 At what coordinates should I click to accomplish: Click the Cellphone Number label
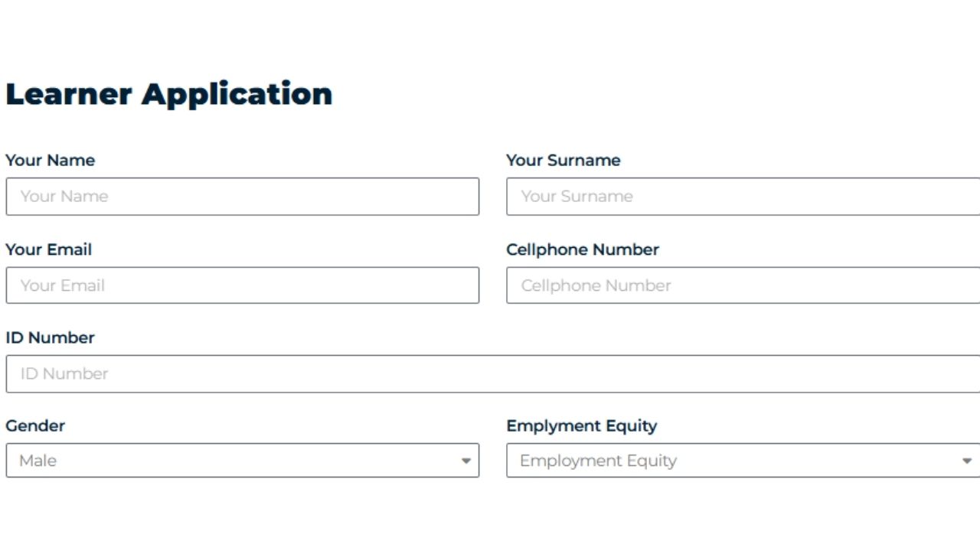583,249
